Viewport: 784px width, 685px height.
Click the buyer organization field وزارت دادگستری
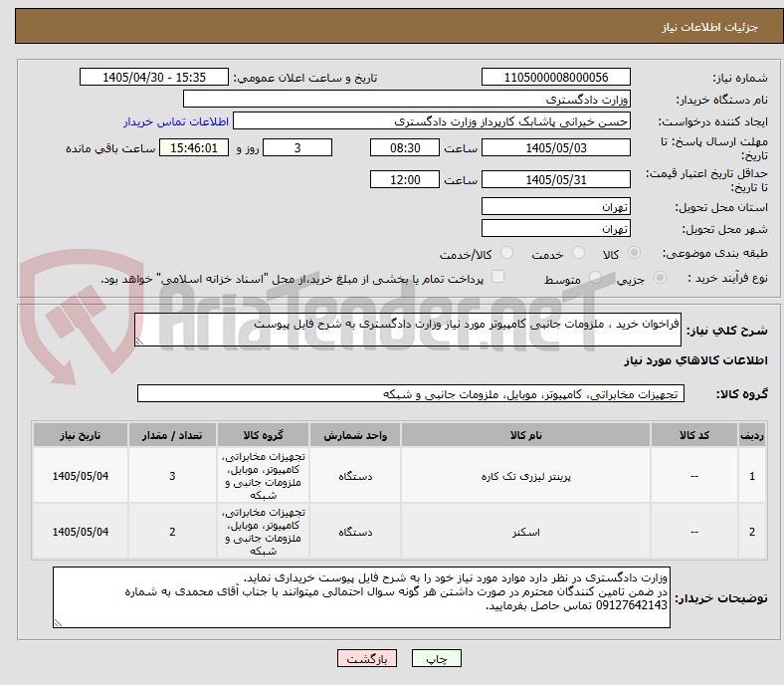pyautogui.click(x=407, y=100)
